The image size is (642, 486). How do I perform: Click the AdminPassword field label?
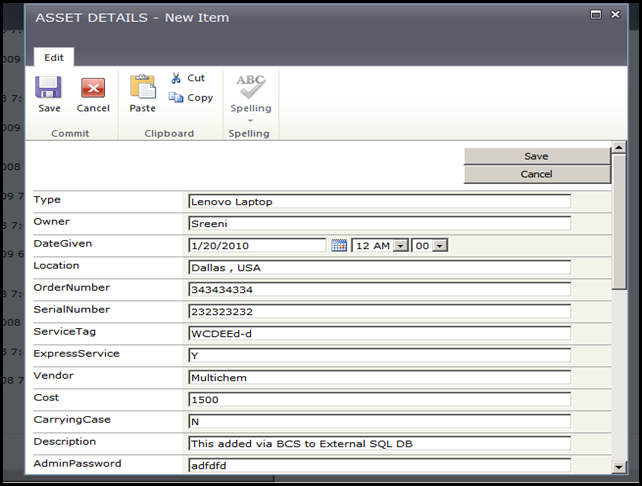[x=77, y=463]
